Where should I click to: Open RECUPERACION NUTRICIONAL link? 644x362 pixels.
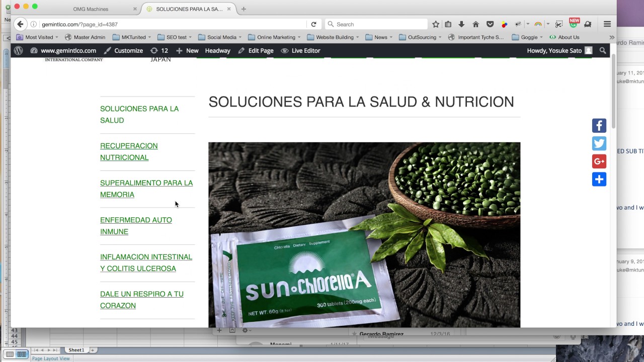click(x=129, y=151)
